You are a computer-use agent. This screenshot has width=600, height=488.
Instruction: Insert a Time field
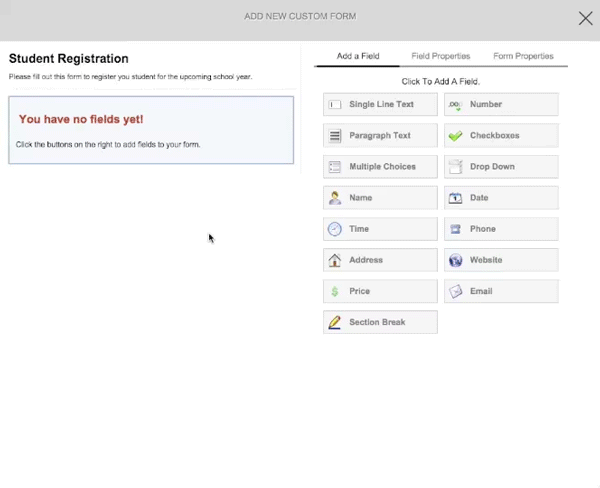[x=380, y=229]
